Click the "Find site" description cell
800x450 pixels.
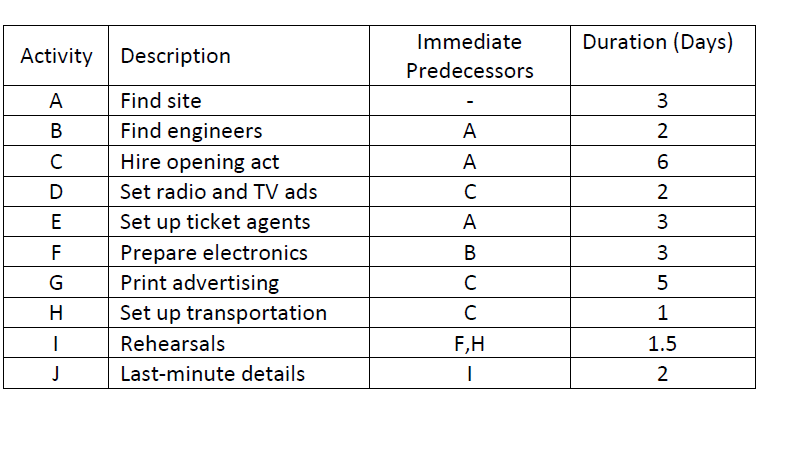pyautogui.click(x=161, y=101)
